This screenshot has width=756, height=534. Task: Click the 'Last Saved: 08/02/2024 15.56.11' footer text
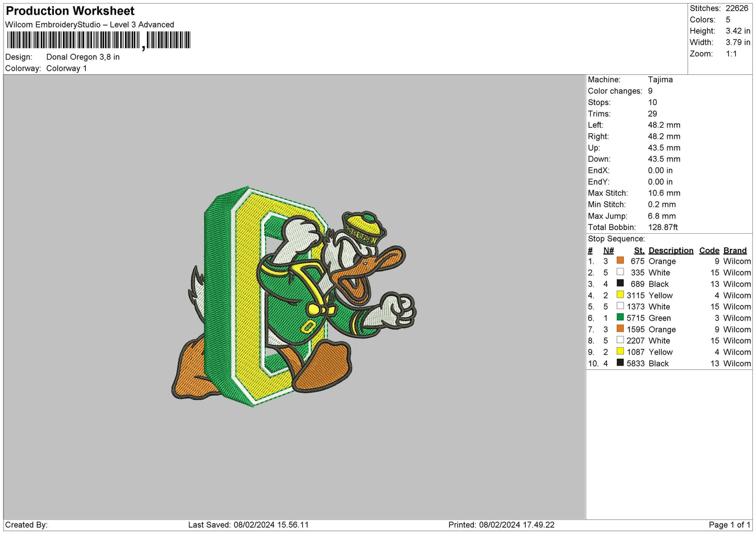249,525
